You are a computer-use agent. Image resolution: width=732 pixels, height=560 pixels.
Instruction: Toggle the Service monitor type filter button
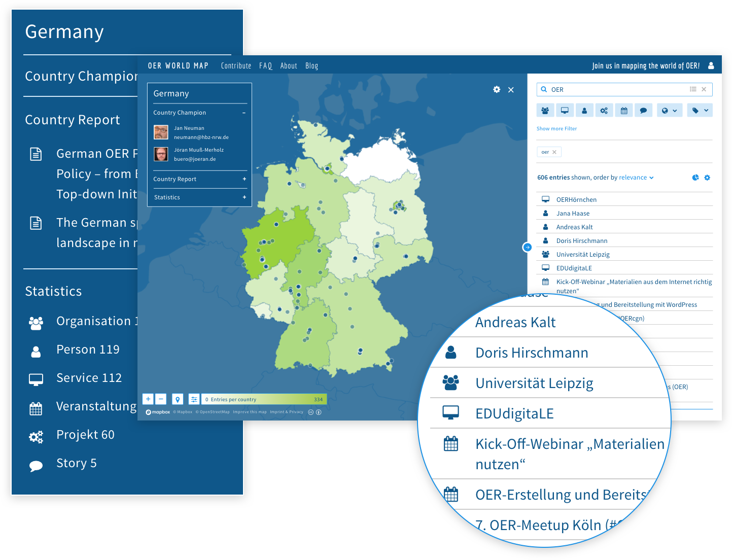[x=565, y=110]
